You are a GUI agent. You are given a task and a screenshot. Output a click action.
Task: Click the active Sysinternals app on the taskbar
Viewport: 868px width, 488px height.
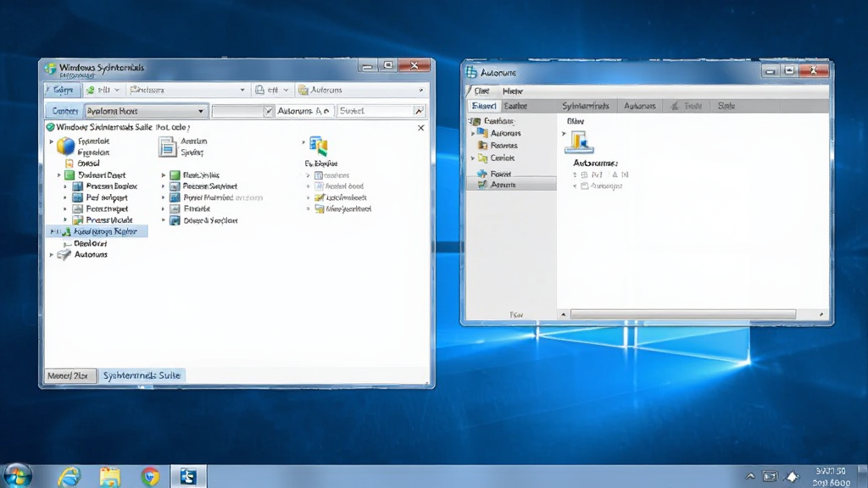click(x=188, y=476)
